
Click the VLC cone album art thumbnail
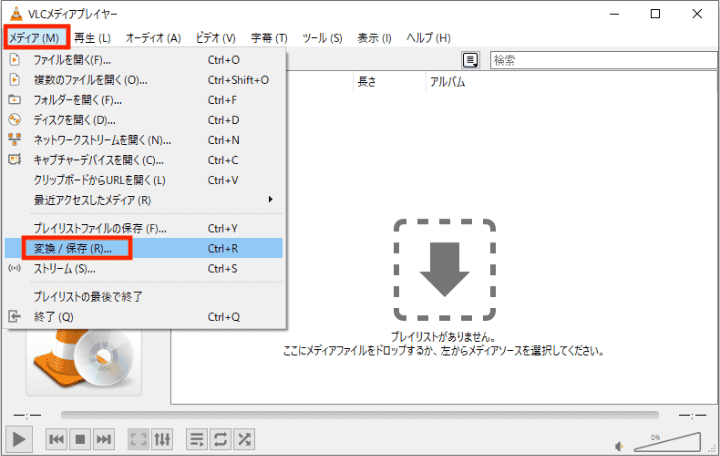click(x=84, y=360)
